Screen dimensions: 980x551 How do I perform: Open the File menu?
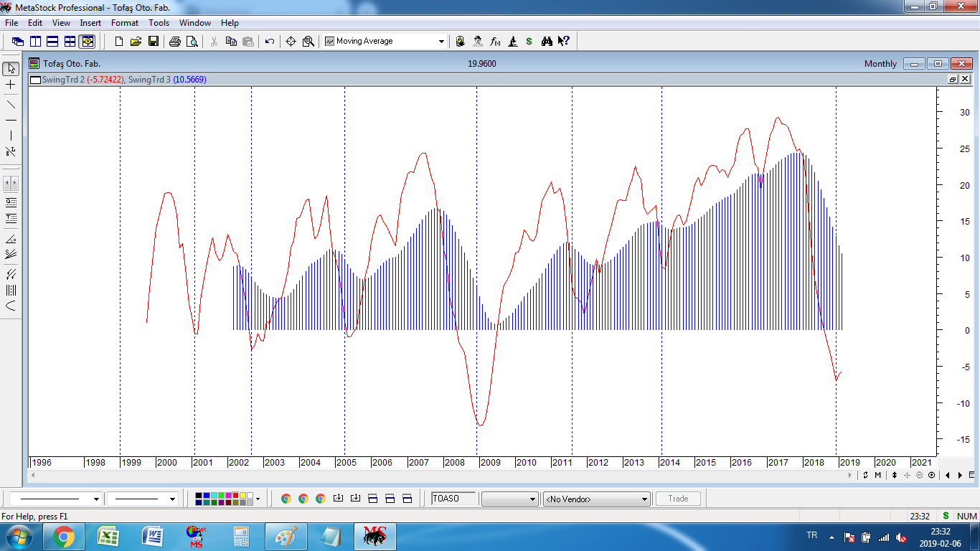[11, 23]
